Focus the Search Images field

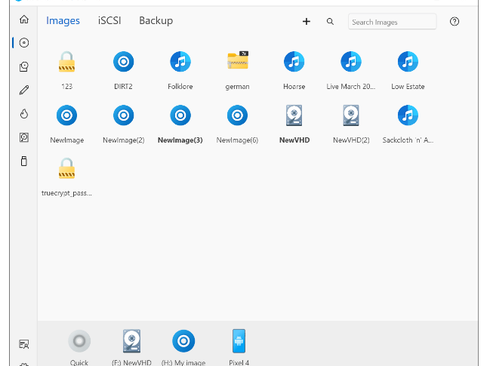click(392, 22)
